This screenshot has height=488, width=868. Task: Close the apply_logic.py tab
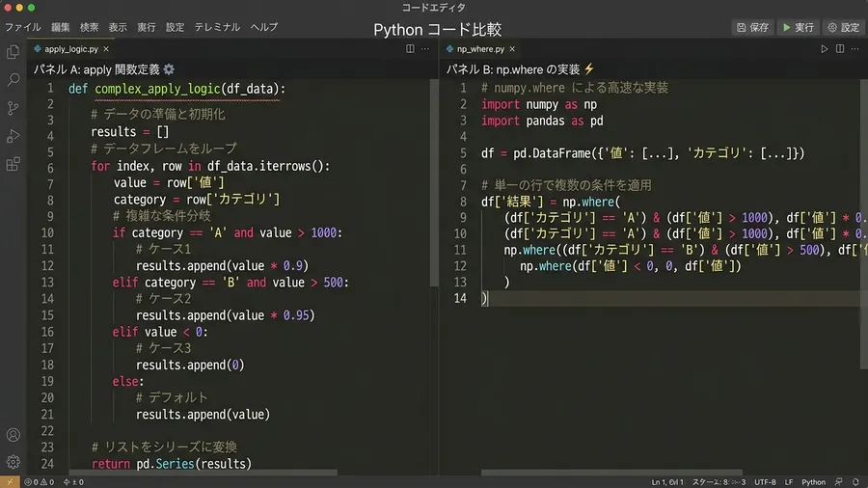pos(106,49)
